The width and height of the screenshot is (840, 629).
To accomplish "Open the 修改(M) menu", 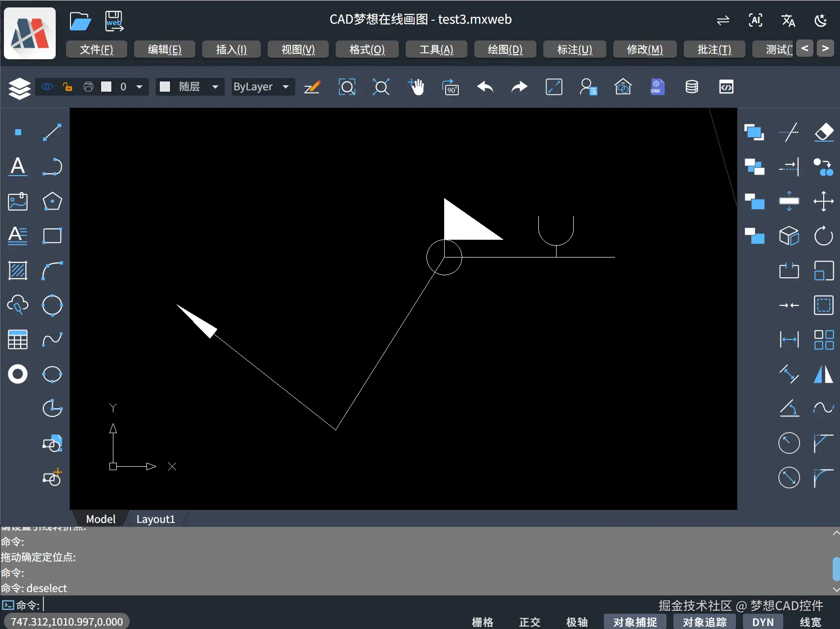I will point(645,49).
